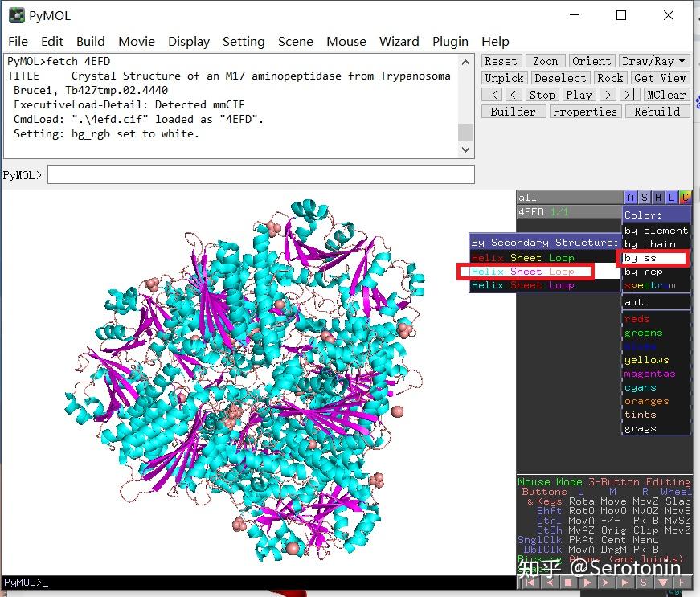
Task: Toggle the S sequence viewer button
Action: 644,583
